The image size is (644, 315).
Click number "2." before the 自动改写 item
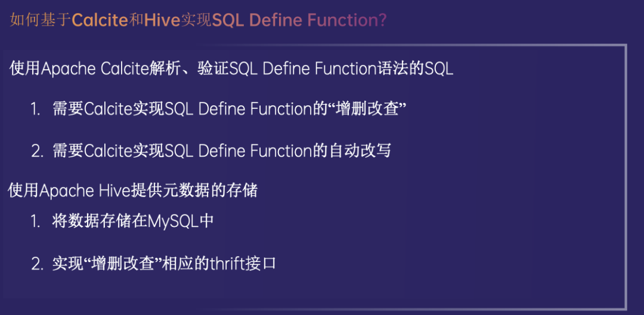click(37, 151)
